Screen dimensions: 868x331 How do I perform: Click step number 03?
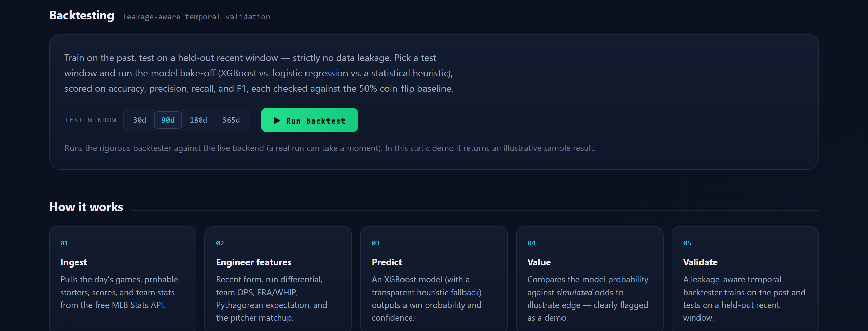click(x=376, y=243)
